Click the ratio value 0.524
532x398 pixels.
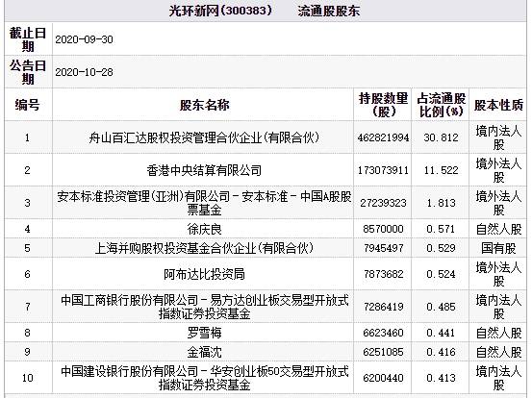coord(441,274)
